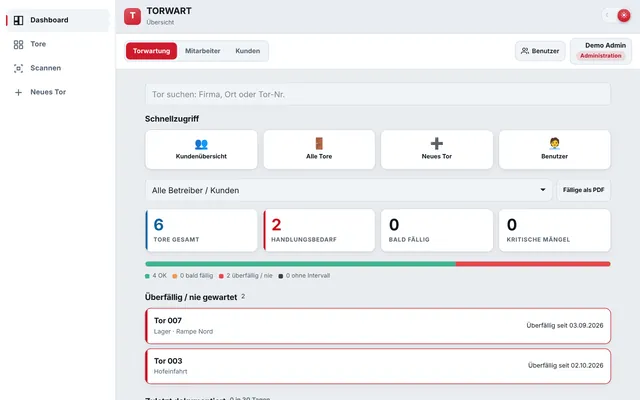Screen dimensions: 640x400
Task: Open the Kundenübersicht quick-access card
Action: click(201, 149)
